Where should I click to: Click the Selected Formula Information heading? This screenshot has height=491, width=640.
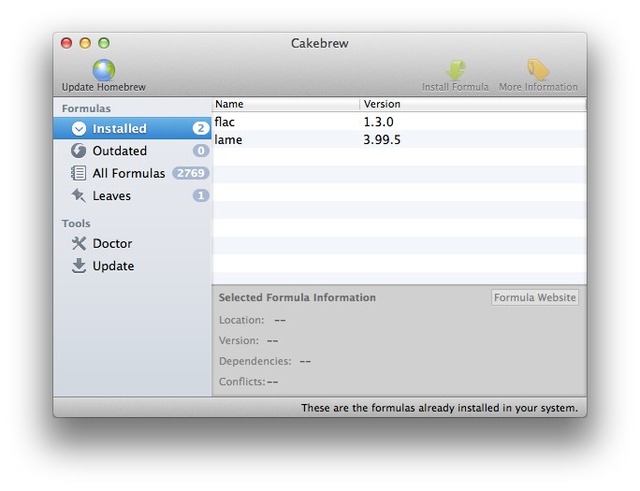(297, 298)
